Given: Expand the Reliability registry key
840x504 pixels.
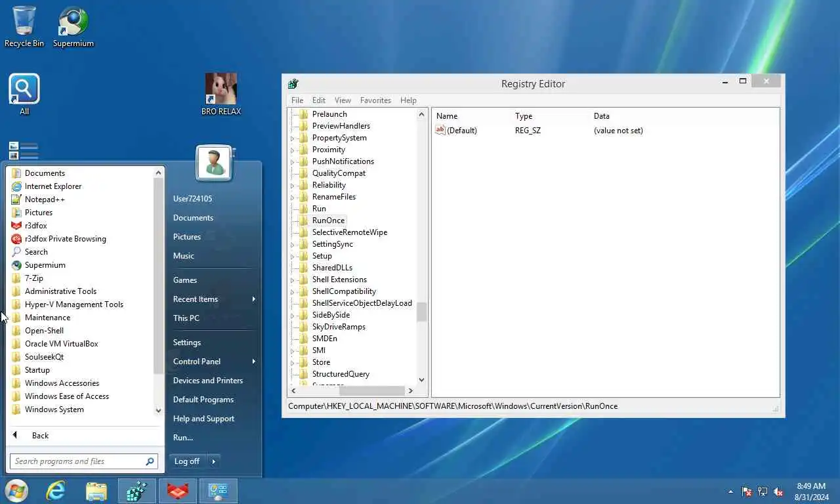Looking at the screenshot, I should coord(293,186).
